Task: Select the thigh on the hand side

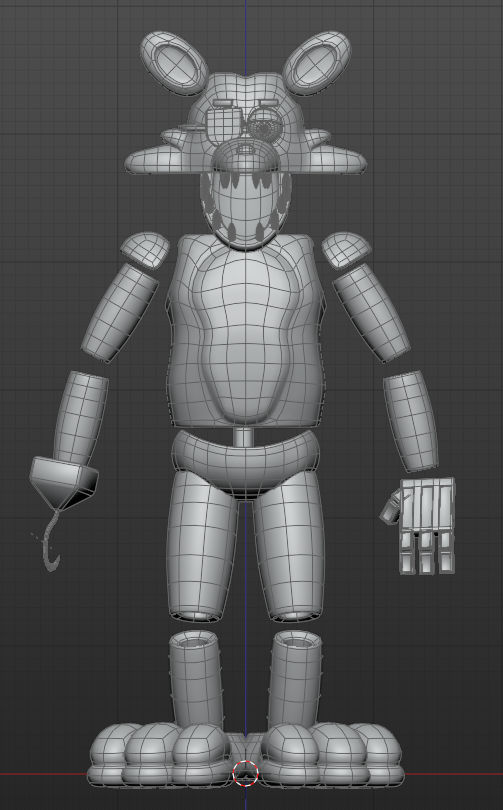Action: [289, 547]
